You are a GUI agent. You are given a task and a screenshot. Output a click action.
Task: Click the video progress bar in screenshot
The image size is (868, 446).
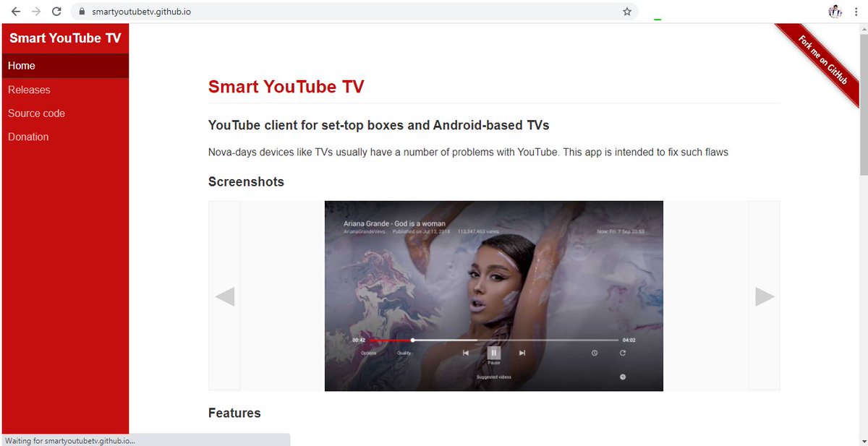click(x=494, y=340)
